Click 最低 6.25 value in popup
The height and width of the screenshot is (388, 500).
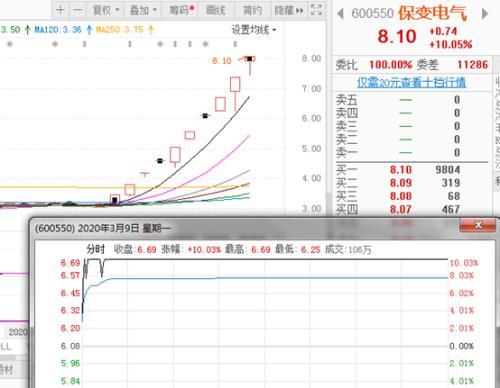311,249
